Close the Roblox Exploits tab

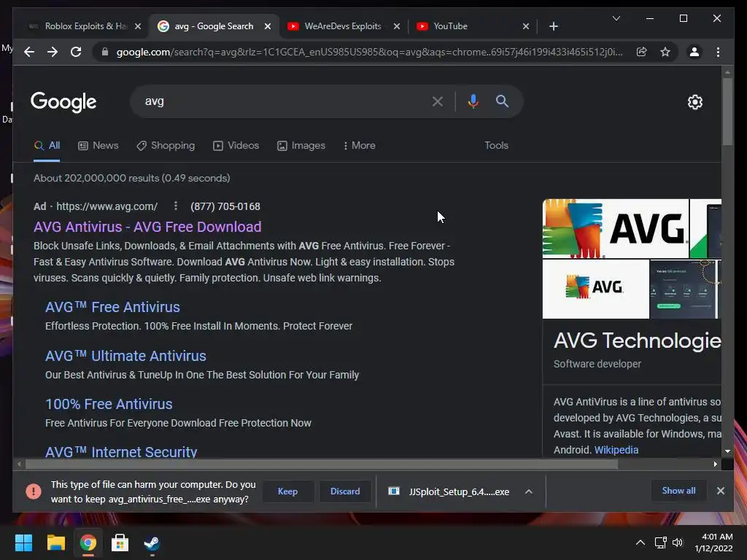pos(138,26)
